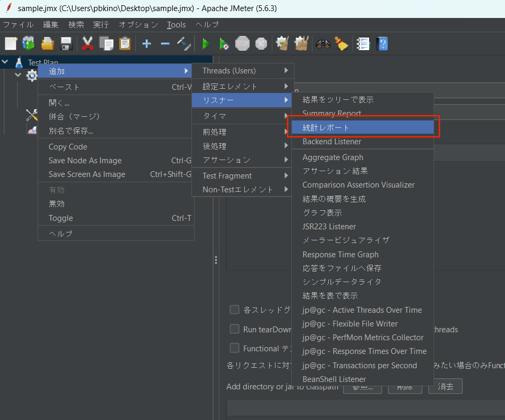Collapse the Test Plan tree node chevron
Viewport: 505px width, 420px height.
point(5,61)
